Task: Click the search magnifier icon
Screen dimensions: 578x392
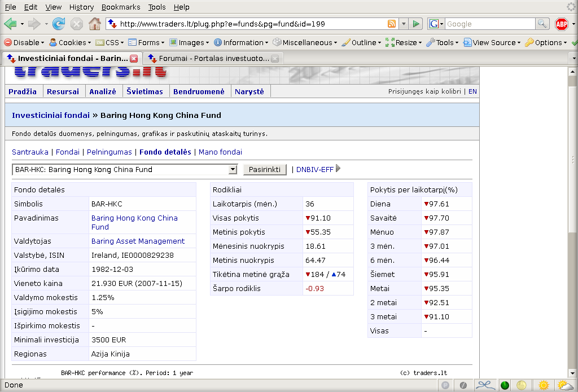Action: [542, 24]
